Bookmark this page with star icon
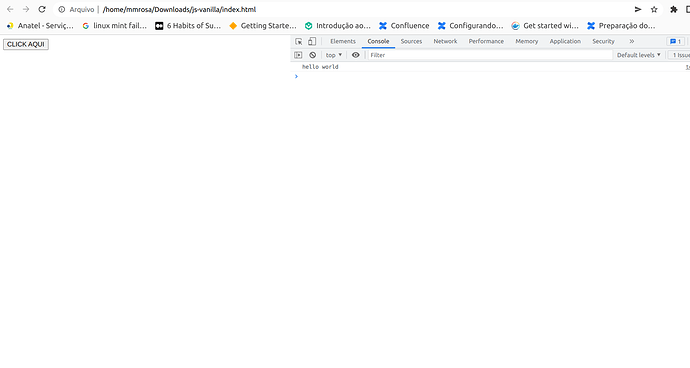The height and width of the screenshot is (368, 690). (x=654, y=9)
